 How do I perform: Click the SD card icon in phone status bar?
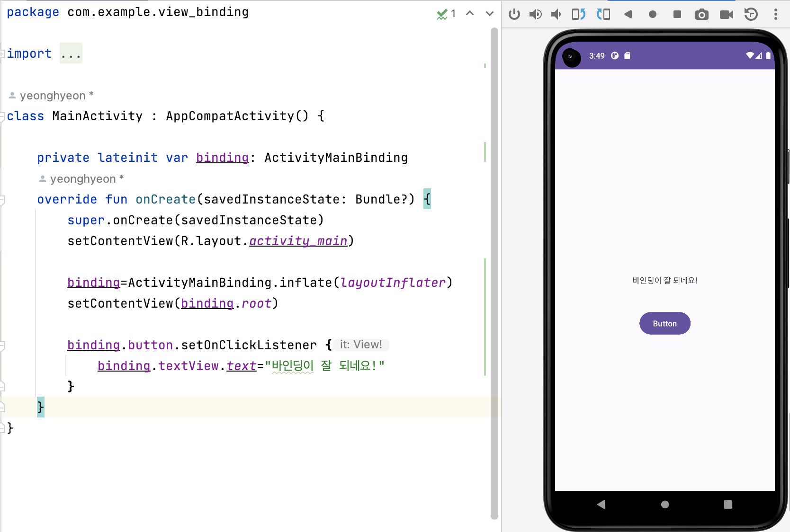coord(627,55)
